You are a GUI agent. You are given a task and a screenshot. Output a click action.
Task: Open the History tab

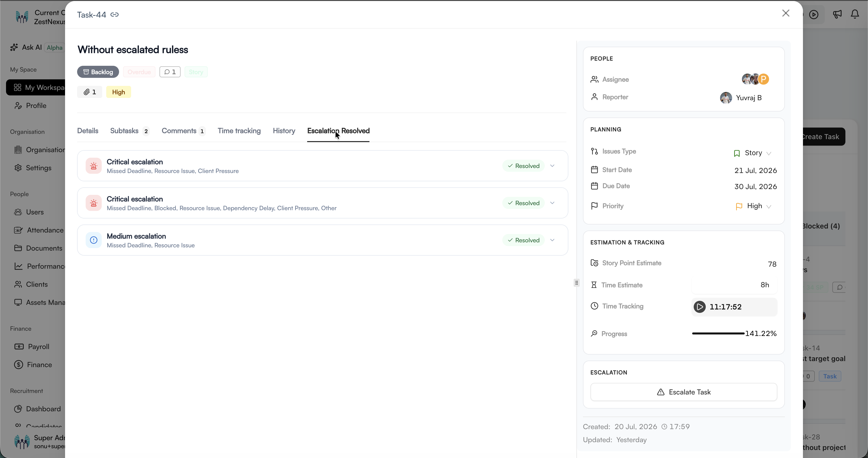click(x=284, y=131)
